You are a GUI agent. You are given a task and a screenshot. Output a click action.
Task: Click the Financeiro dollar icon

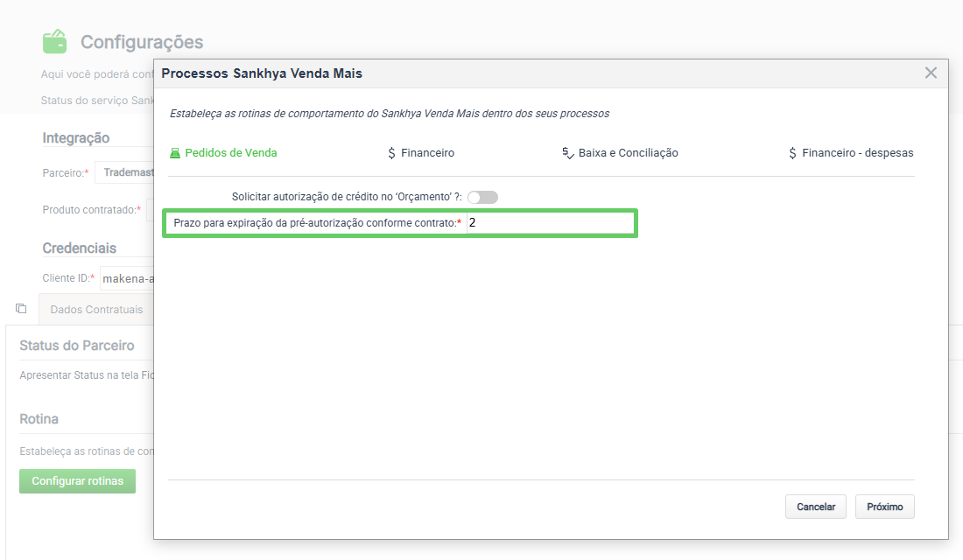click(392, 153)
